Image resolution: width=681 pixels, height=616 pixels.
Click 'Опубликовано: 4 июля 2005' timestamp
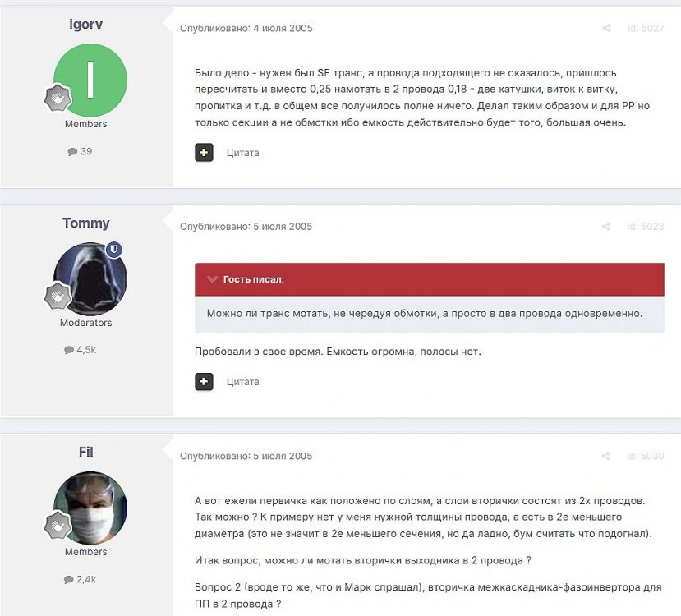[246, 28]
